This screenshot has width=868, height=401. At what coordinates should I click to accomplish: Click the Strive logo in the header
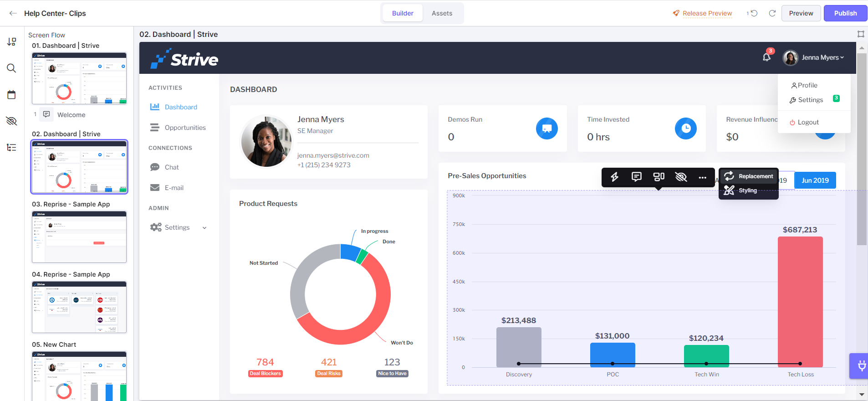click(x=184, y=59)
